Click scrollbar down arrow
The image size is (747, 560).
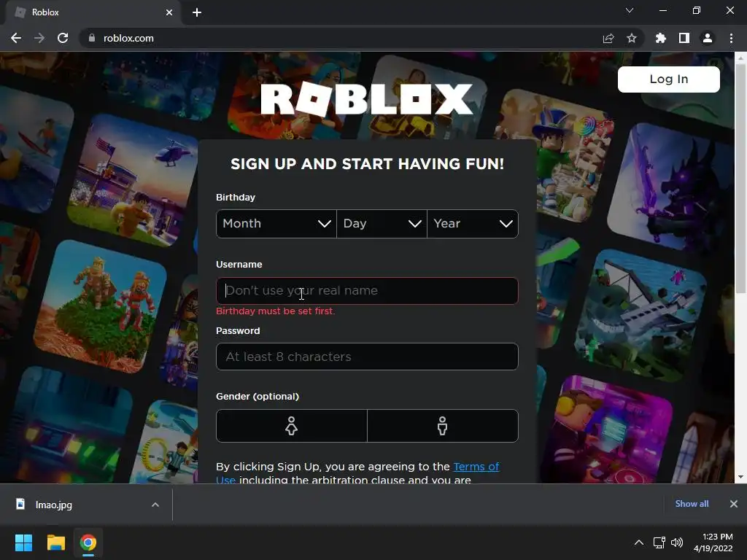click(740, 477)
